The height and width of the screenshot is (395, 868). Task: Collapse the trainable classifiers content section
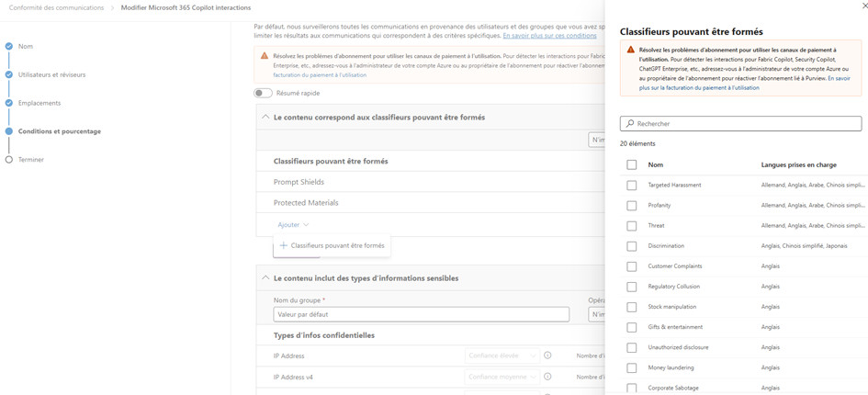265,118
